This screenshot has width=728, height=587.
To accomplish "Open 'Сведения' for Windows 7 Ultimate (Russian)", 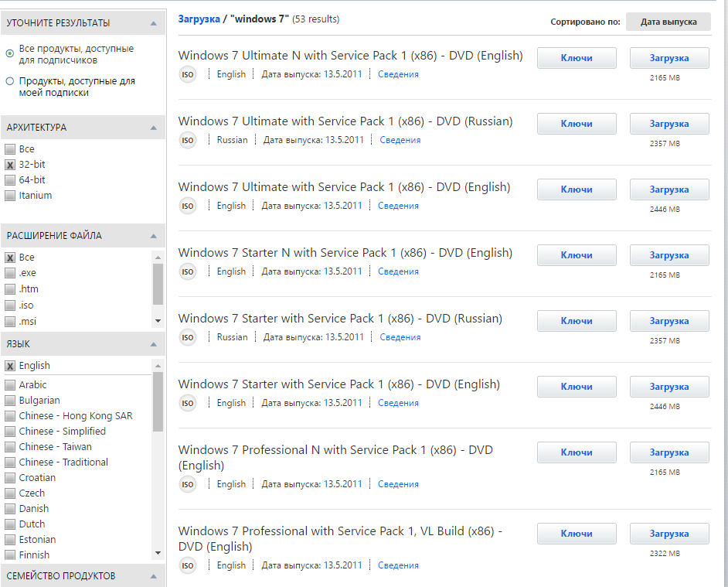I will [400, 140].
